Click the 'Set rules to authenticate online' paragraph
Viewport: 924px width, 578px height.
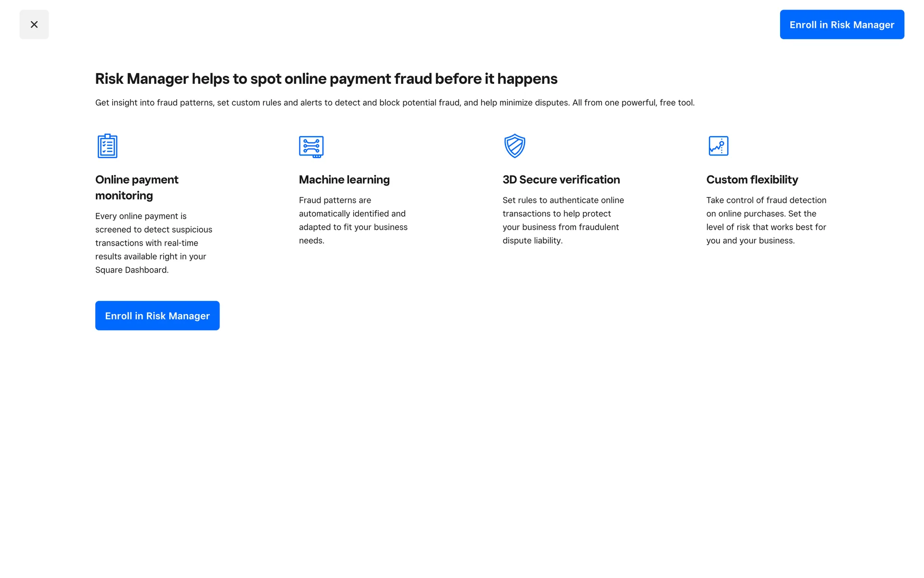click(563, 220)
